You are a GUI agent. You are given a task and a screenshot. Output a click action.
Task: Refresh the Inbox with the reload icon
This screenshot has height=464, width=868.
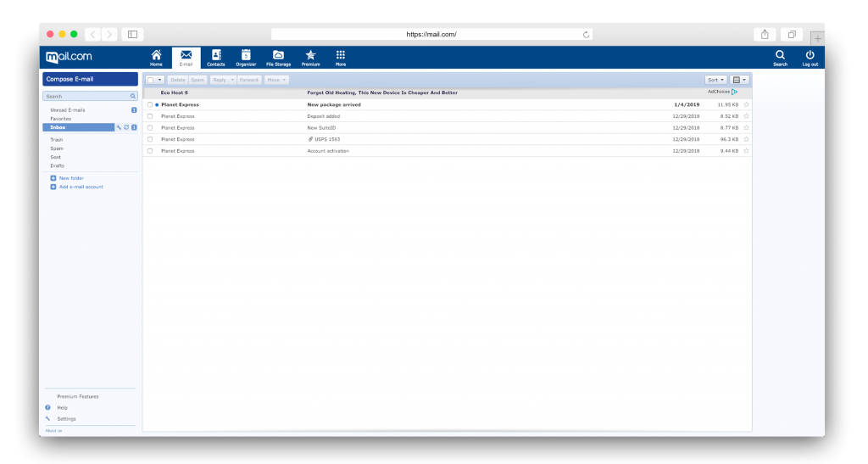tap(126, 127)
